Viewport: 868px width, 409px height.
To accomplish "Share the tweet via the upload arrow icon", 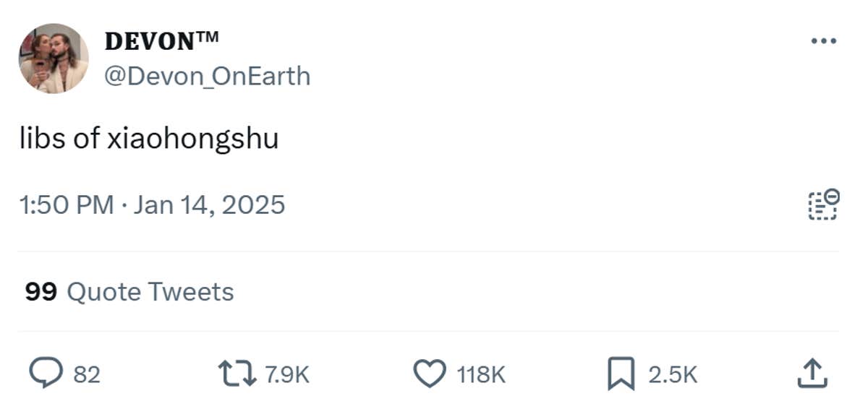I will (811, 373).
